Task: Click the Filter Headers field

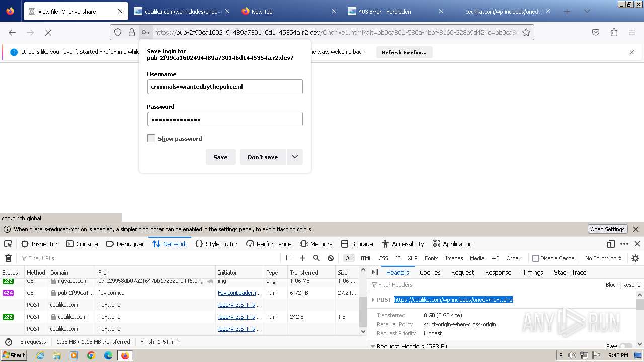Action: coord(486,285)
